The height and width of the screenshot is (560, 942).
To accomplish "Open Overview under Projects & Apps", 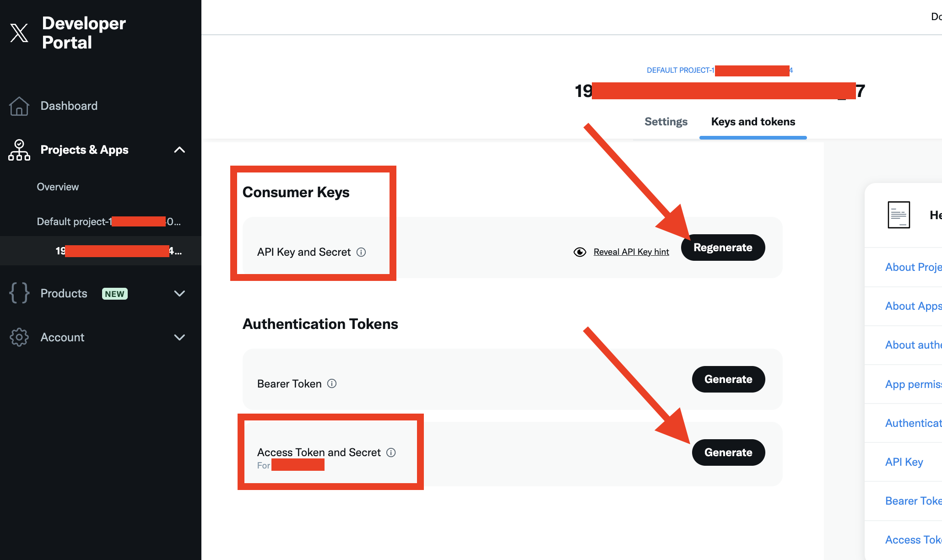I will (x=58, y=187).
